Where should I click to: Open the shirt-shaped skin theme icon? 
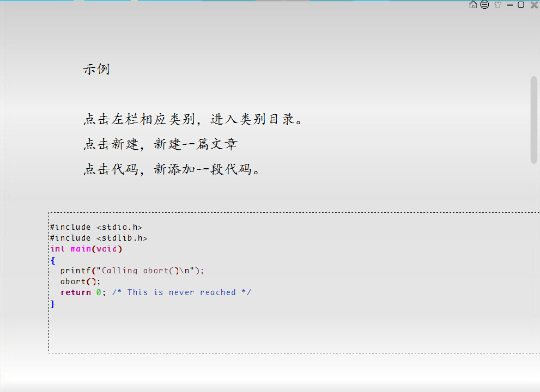497,5
